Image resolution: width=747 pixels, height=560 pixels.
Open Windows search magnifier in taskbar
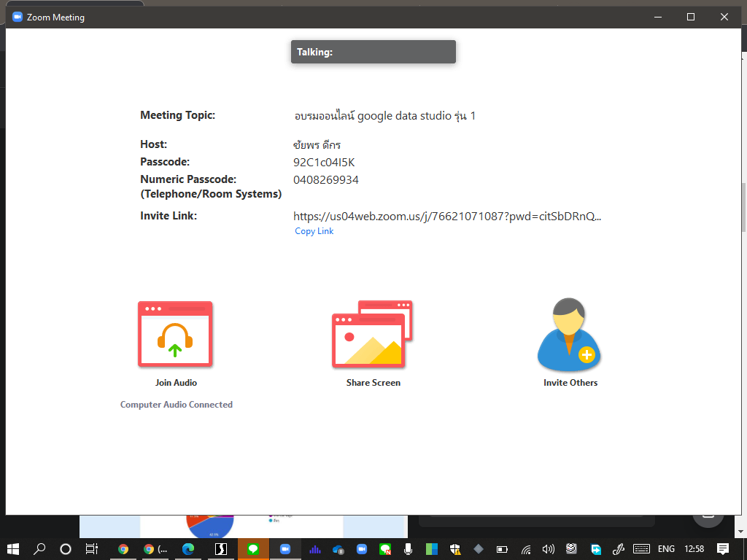coord(39,549)
